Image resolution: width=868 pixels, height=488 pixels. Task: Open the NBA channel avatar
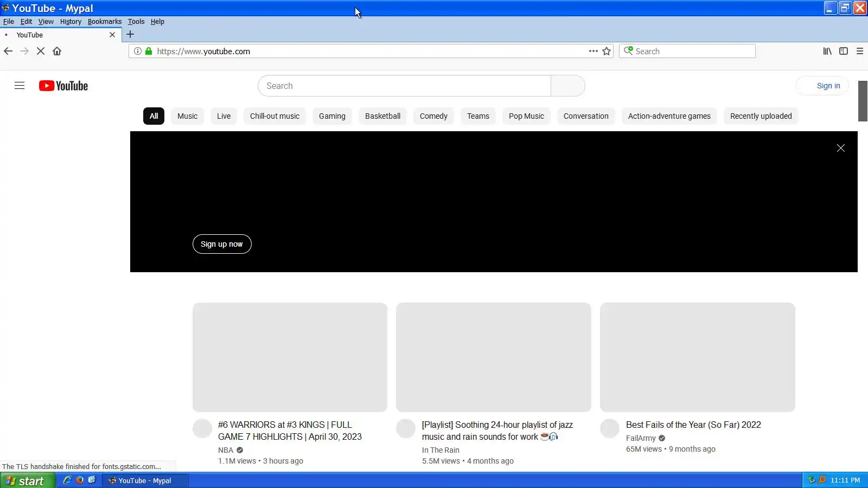[202, 428]
